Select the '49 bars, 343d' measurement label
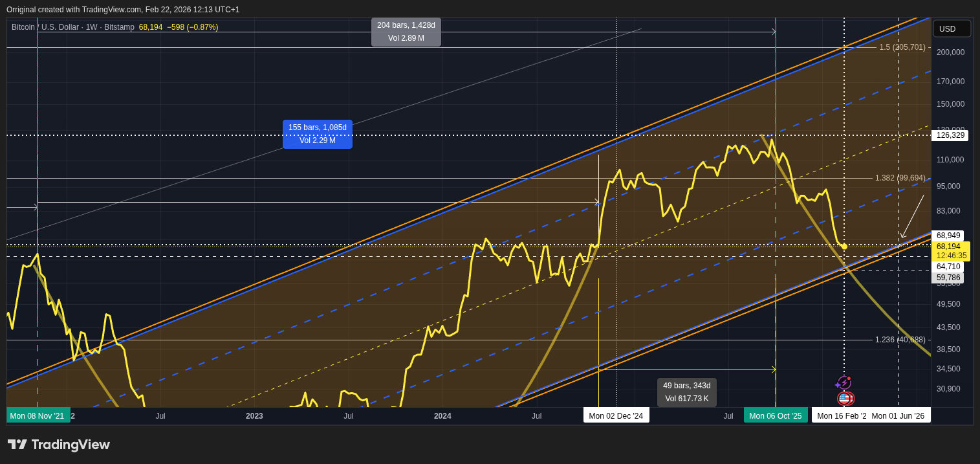The height and width of the screenshot is (464, 980). pos(687,392)
